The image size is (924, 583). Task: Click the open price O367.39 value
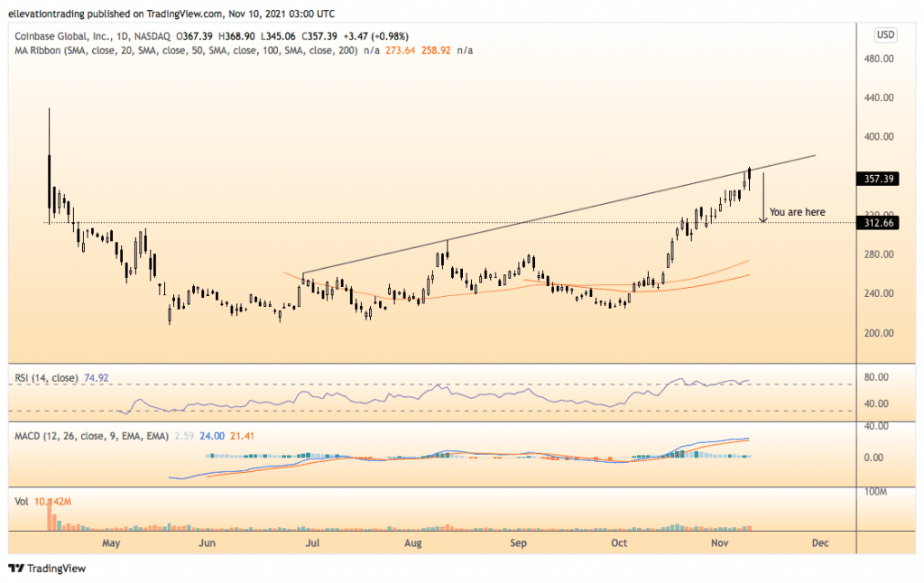tap(194, 36)
